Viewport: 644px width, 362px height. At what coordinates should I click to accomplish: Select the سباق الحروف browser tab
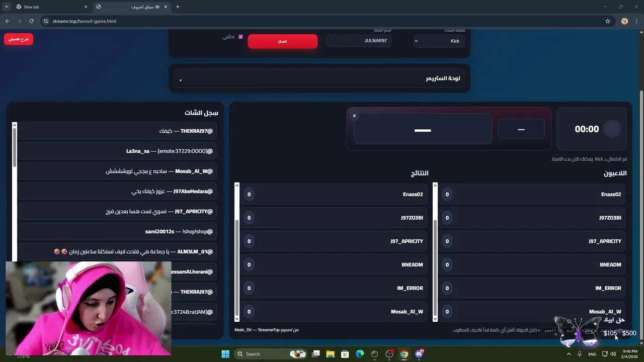(x=132, y=7)
